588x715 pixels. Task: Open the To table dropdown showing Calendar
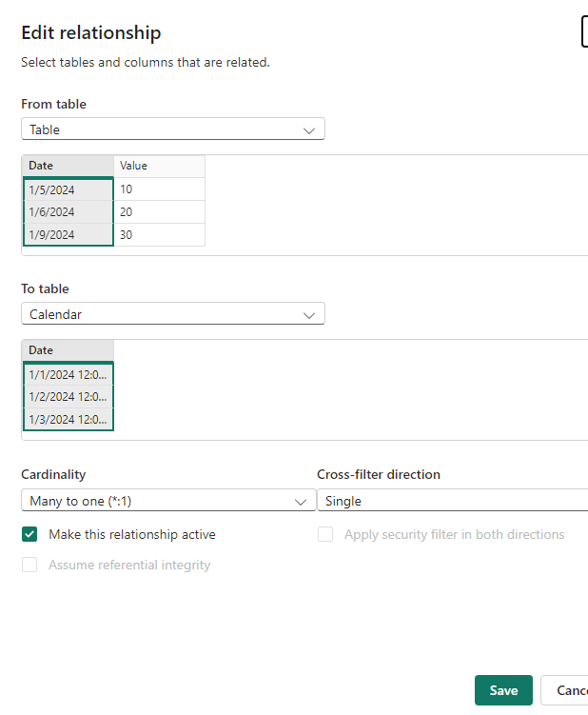(x=173, y=314)
